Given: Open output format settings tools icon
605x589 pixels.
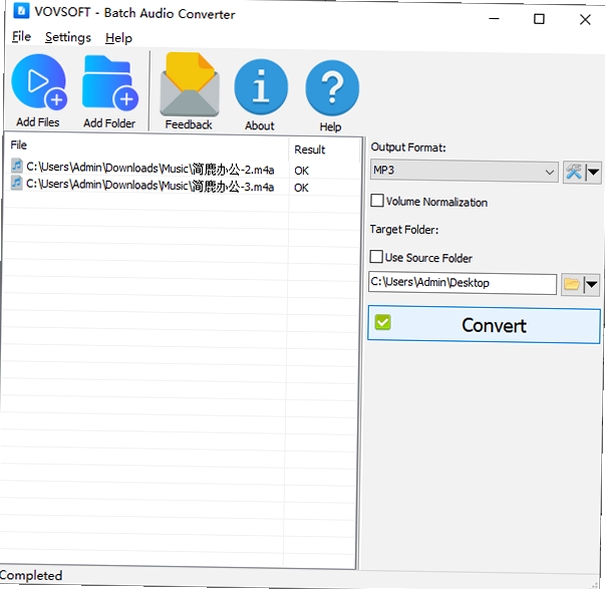Looking at the screenshot, I should 574,172.
